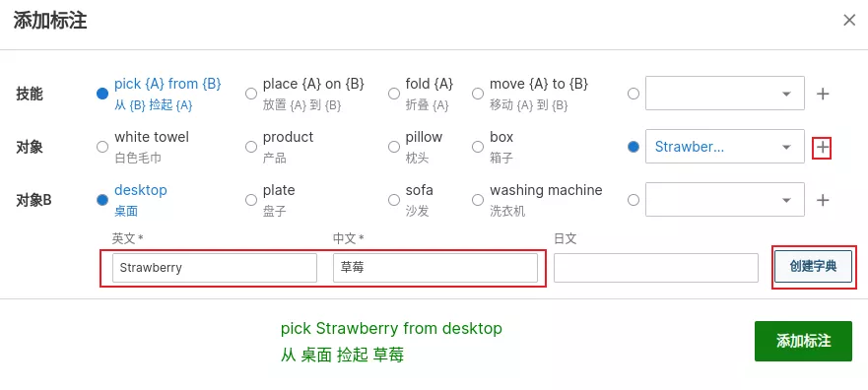Screen dimensions: 868x390
Task: Pick pillow as the object
Action: click(x=394, y=147)
